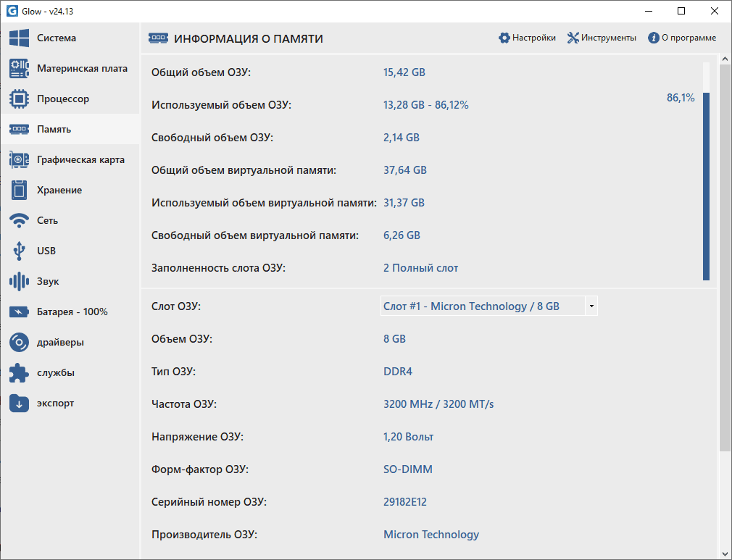This screenshot has width=732, height=560.
Task: Open the motherboard icon in sidebar
Action: 19,69
